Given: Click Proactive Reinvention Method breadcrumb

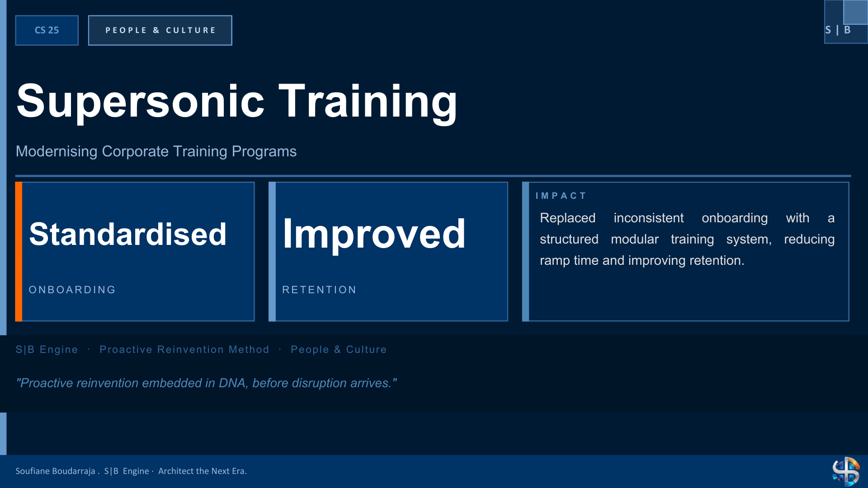Looking at the screenshot, I should (x=184, y=349).
